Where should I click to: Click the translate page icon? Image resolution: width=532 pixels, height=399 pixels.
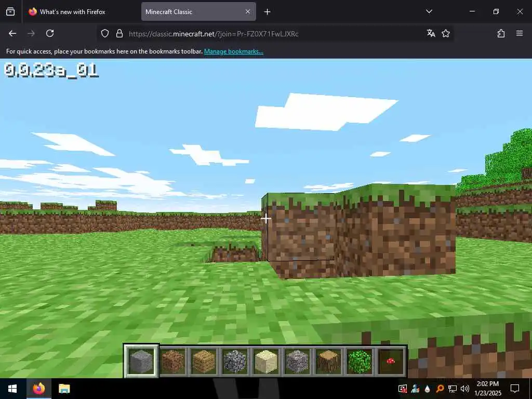[x=431, y=33]
